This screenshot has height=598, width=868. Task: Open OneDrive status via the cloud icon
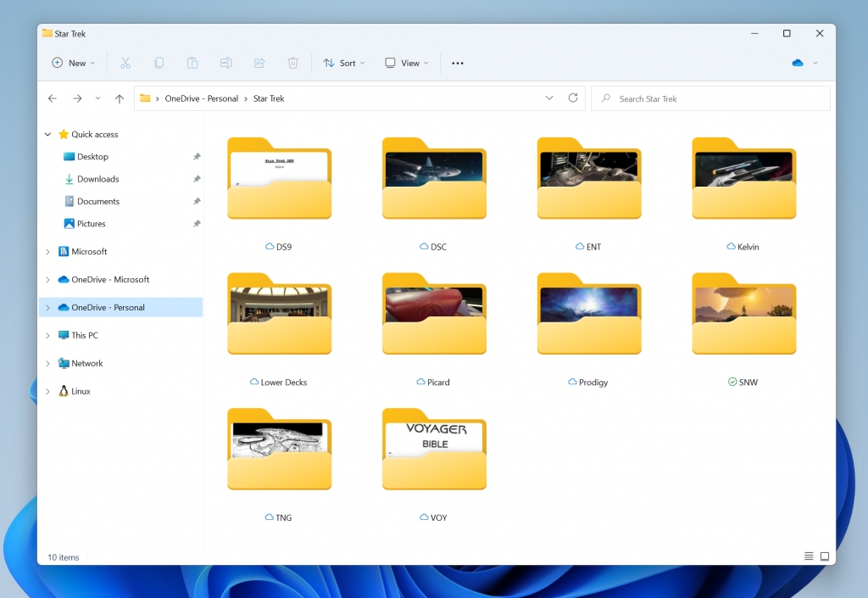coord(797,62)
